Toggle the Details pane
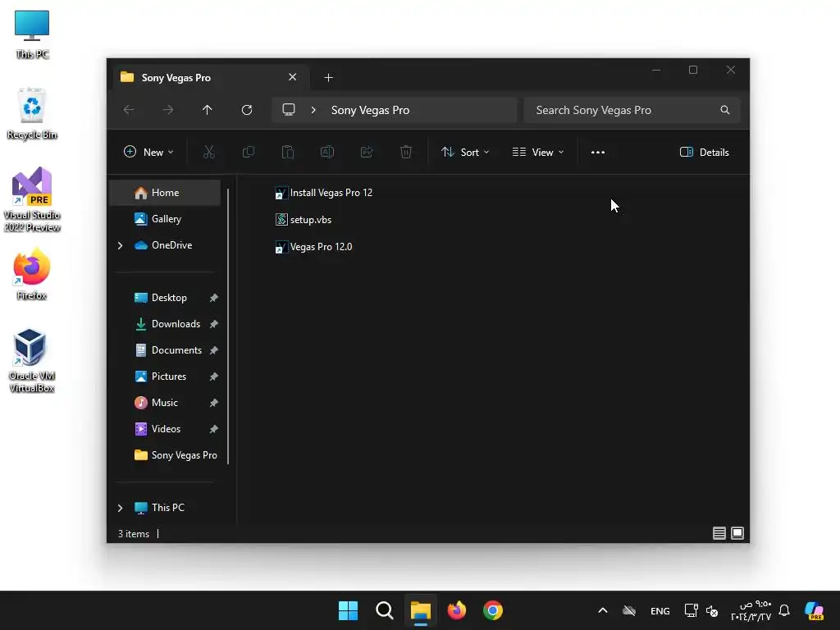Image resolution: width=840 pixels, height=630 pixels. coord(704,153)
